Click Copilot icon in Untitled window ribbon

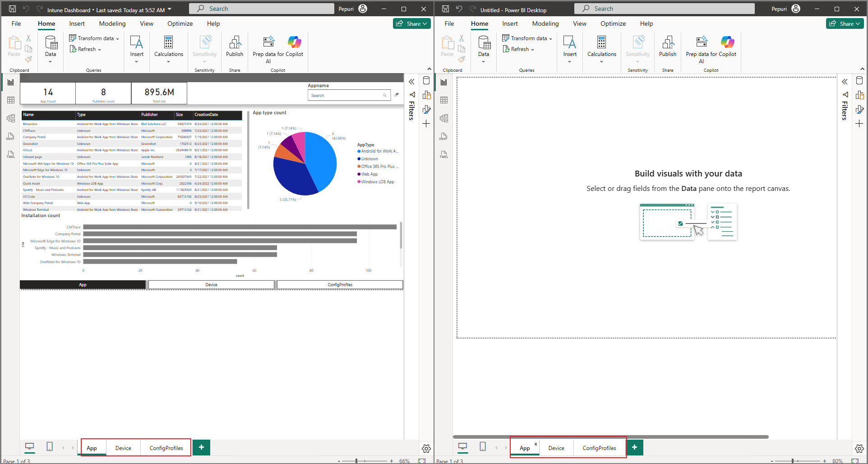(x=728, y=42)
